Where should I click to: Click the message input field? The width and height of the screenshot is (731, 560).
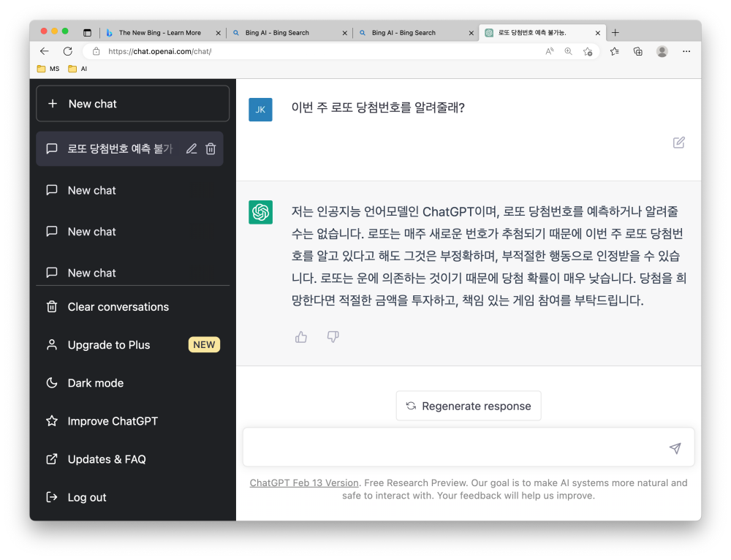coord(469,447)
